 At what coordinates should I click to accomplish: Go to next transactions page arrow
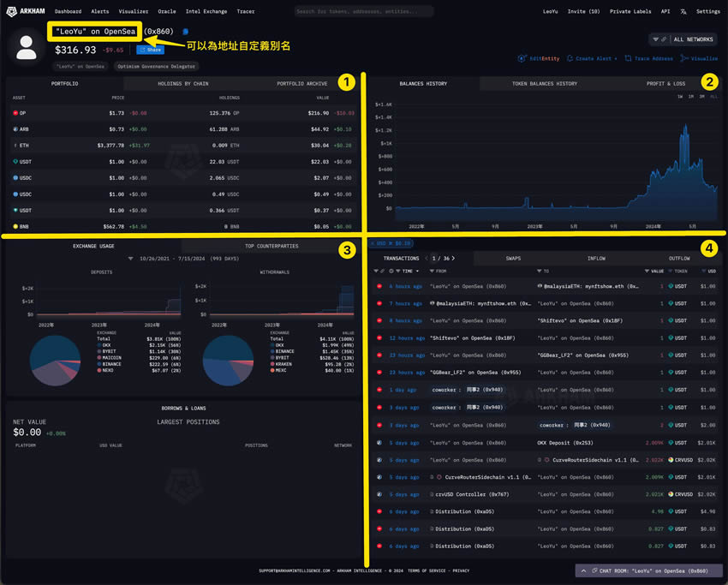pyautogui.click(x=453, y=258)
